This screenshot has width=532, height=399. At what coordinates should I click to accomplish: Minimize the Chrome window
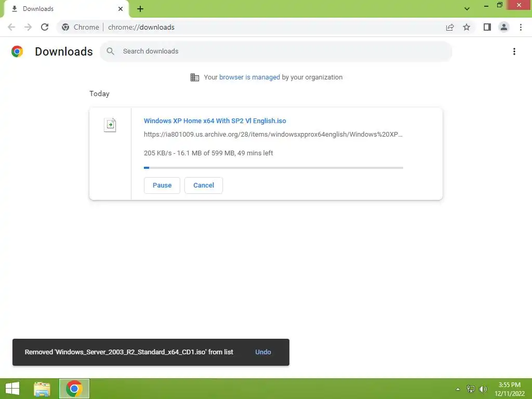[x=486, y=5]
